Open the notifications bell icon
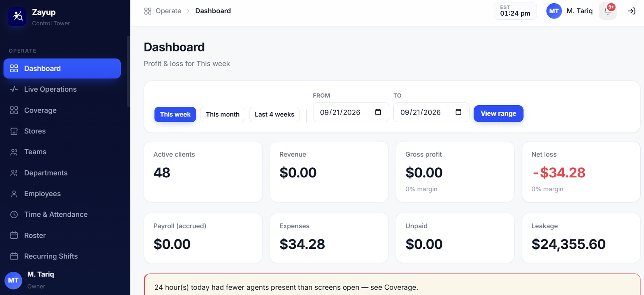 click(x=607, y=11)
